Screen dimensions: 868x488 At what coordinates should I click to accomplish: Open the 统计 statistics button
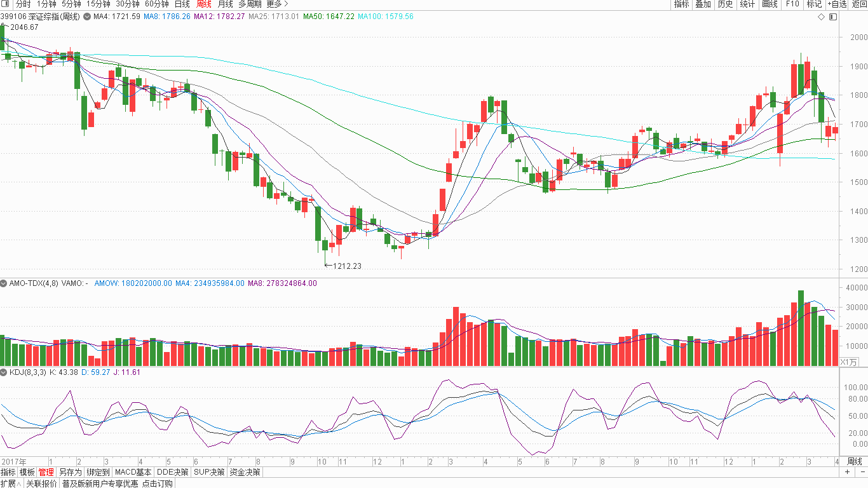(747, 4)
